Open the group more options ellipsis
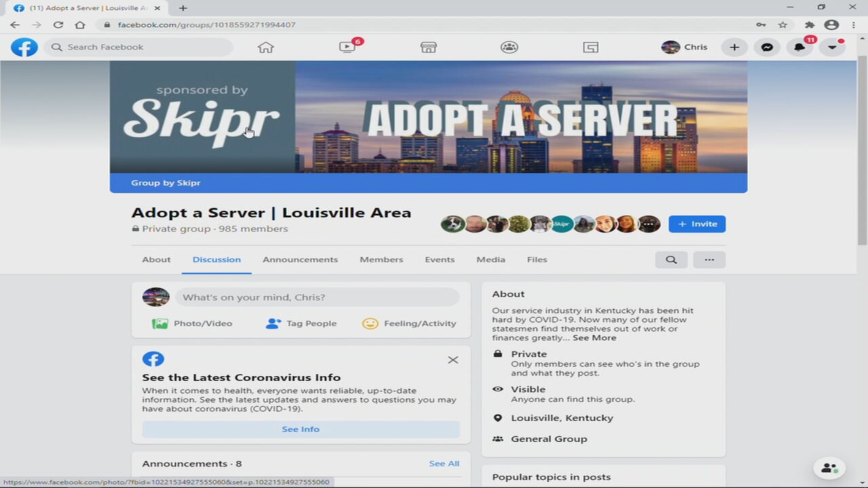 pyautogui.click(x=709, y=260)
